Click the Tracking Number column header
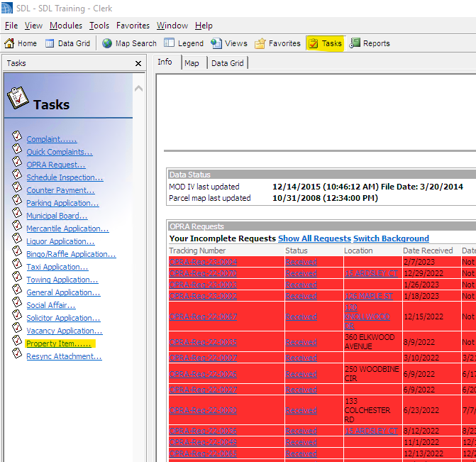 (197, 251)
